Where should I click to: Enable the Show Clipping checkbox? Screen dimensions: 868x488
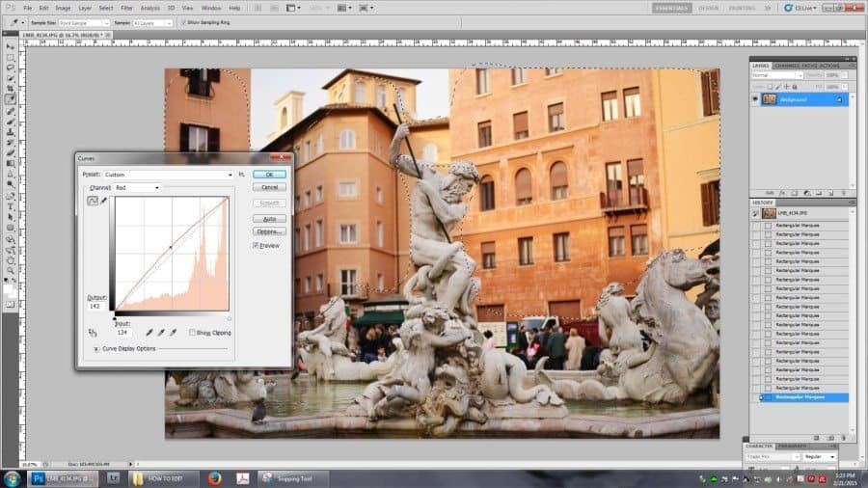[x=192, y=333]
